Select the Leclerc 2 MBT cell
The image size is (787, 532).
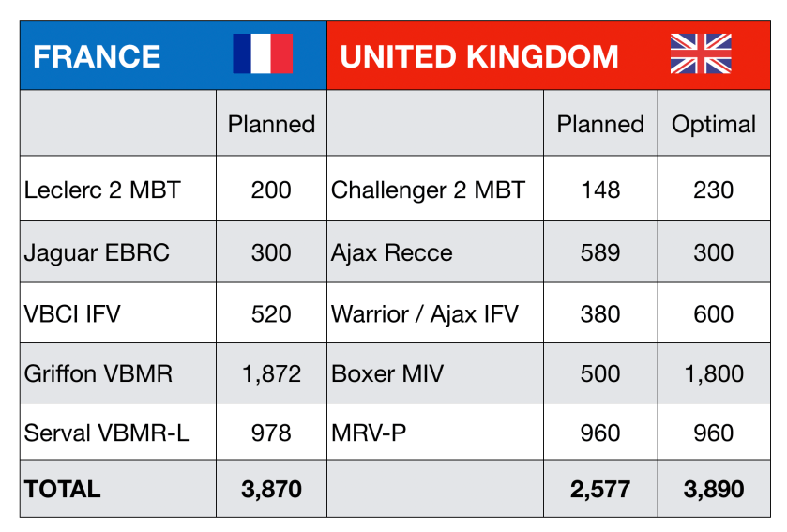[x=101, y=190]
